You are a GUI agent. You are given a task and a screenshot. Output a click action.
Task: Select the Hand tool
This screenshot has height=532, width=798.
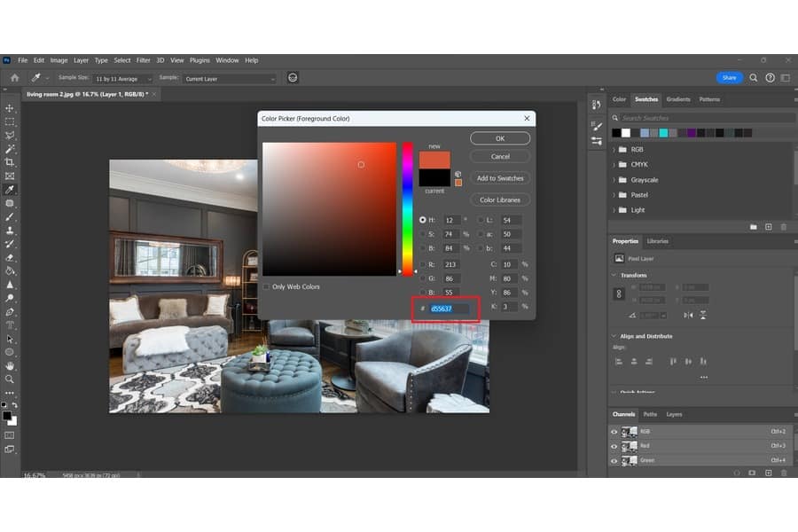click(x=10, y=366)
